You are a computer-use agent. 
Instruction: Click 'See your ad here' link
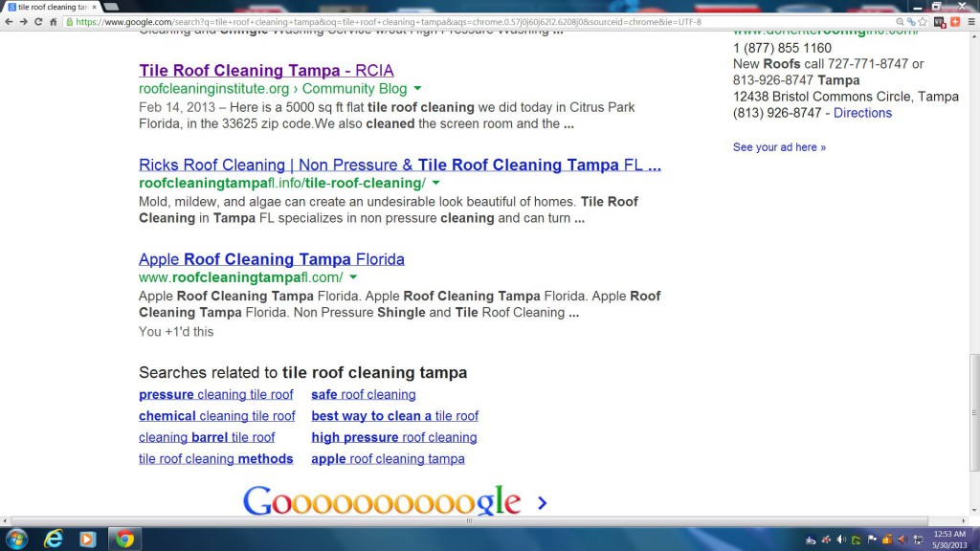779,147
